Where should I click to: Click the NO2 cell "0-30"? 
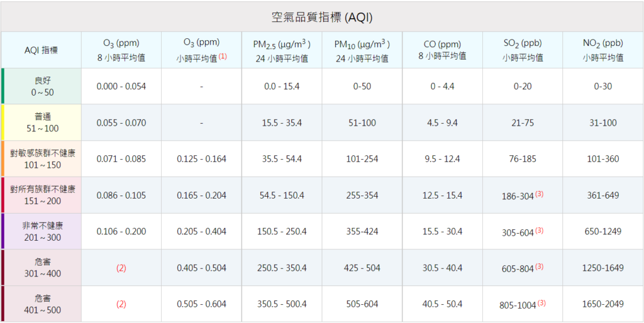click(x=603, y=87)
